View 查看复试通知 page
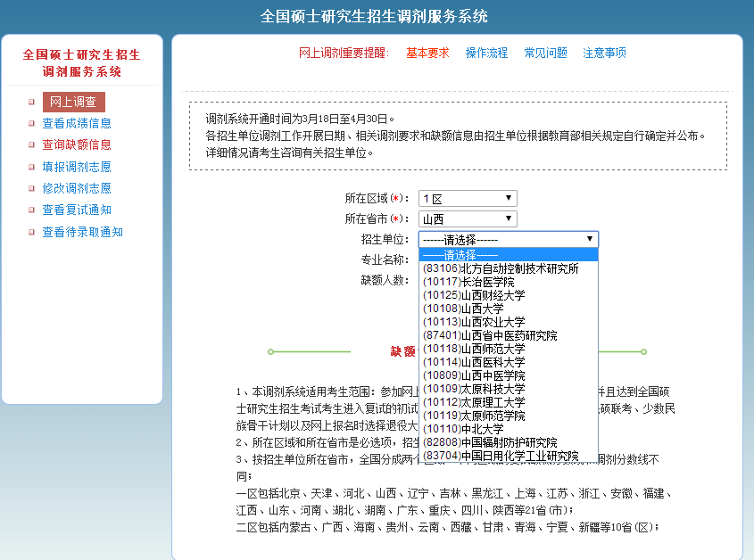This screenshot has height=560, width=754. click(77, 210)
